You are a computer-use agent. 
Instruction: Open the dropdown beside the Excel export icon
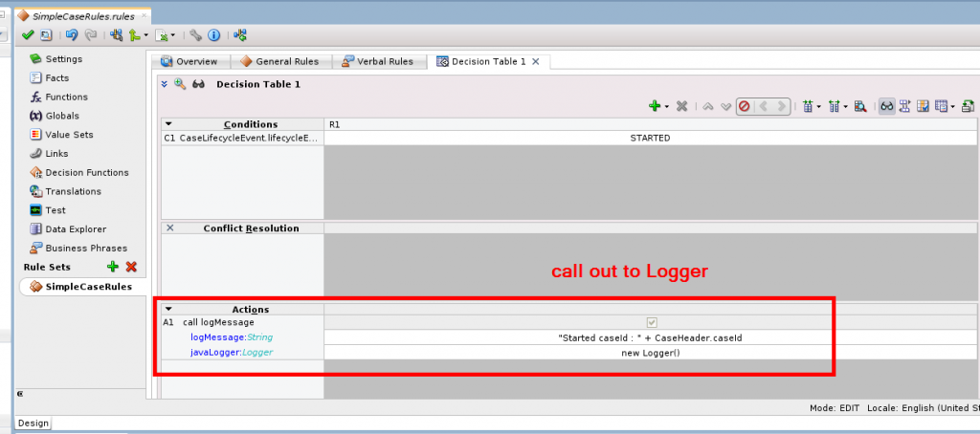click(x=173, y=35)
